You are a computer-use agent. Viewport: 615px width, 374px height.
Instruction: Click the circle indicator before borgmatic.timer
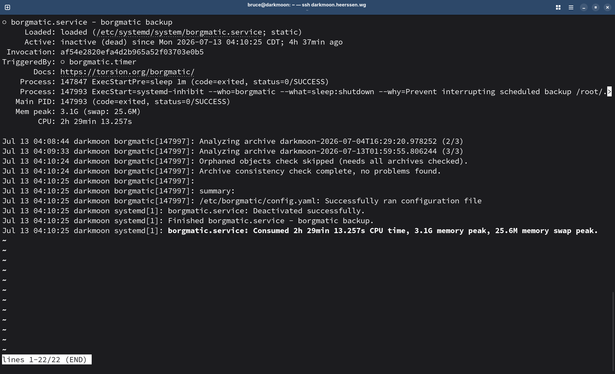click(x=62, y=62)
